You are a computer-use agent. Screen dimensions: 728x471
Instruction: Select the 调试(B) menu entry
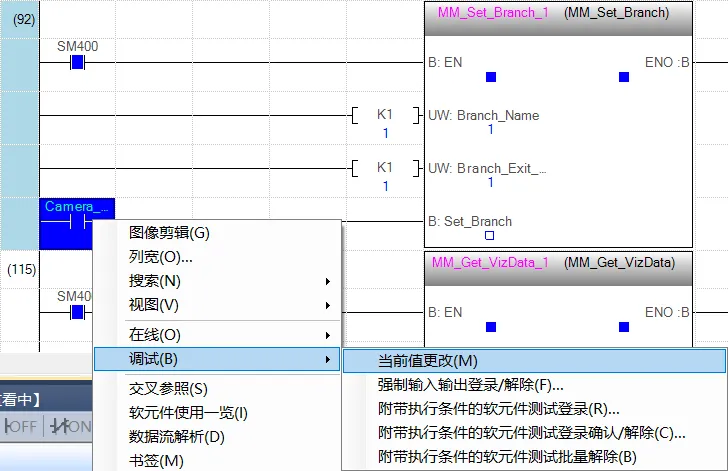pyautogui.click(x=217, y=359)
